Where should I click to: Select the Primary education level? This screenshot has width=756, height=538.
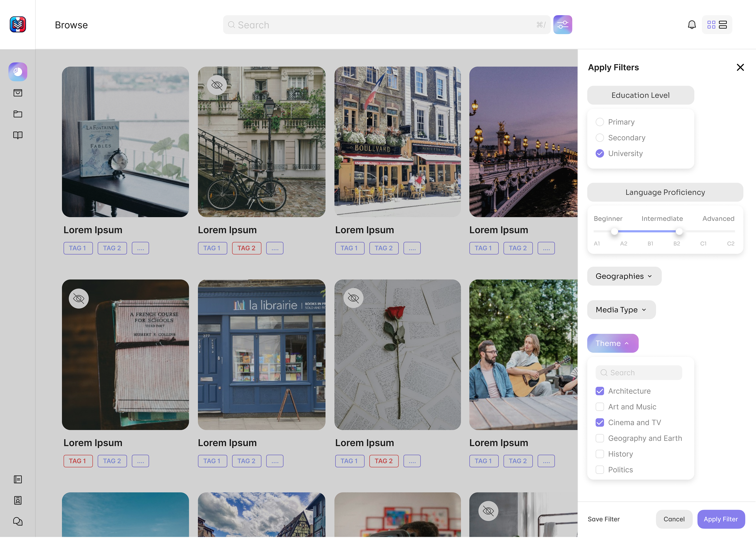[599, 122]
